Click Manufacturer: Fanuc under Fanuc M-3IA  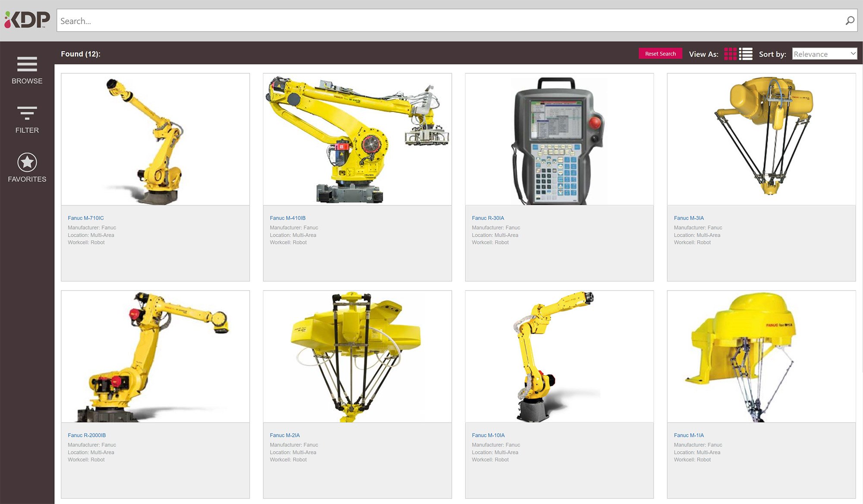coord(698,228)
